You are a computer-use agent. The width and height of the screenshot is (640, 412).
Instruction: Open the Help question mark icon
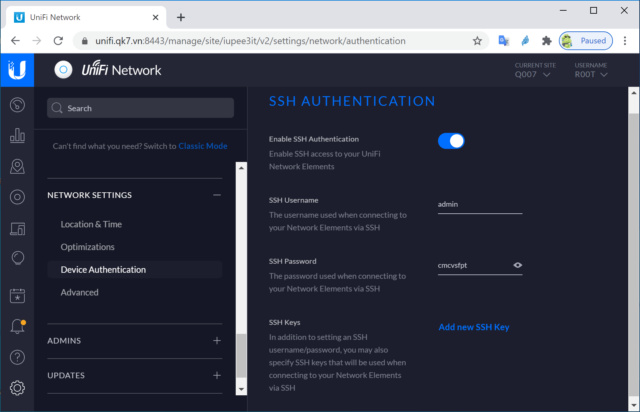tap(17, 357)
